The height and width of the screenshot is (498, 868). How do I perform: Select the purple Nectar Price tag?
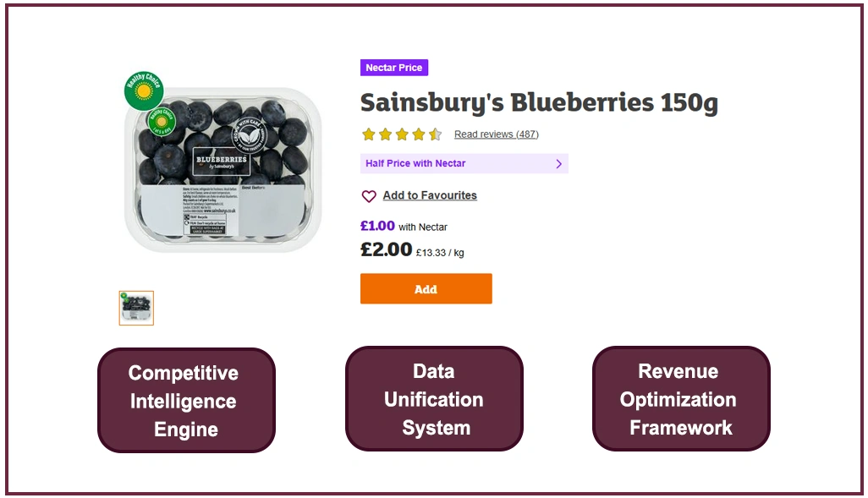394,68
